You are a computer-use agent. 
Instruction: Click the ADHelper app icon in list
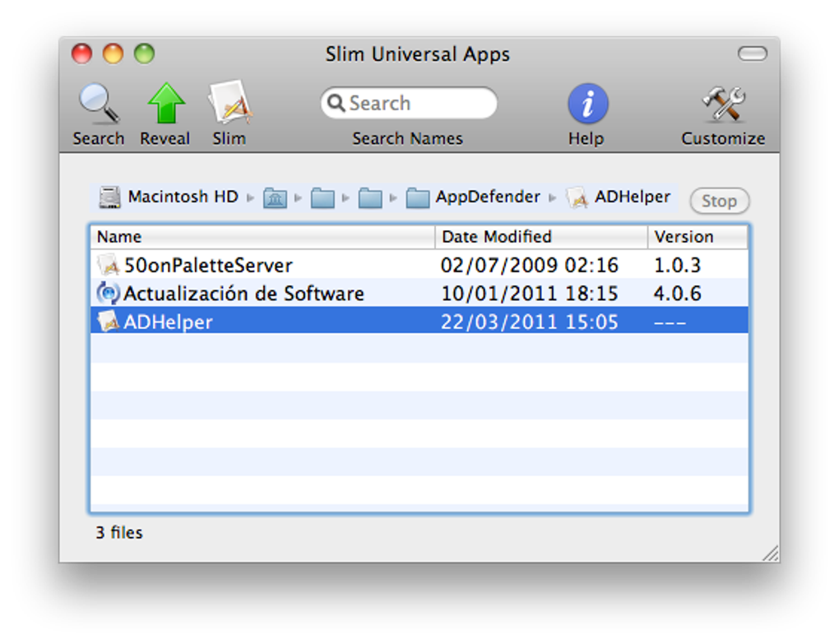108,321
